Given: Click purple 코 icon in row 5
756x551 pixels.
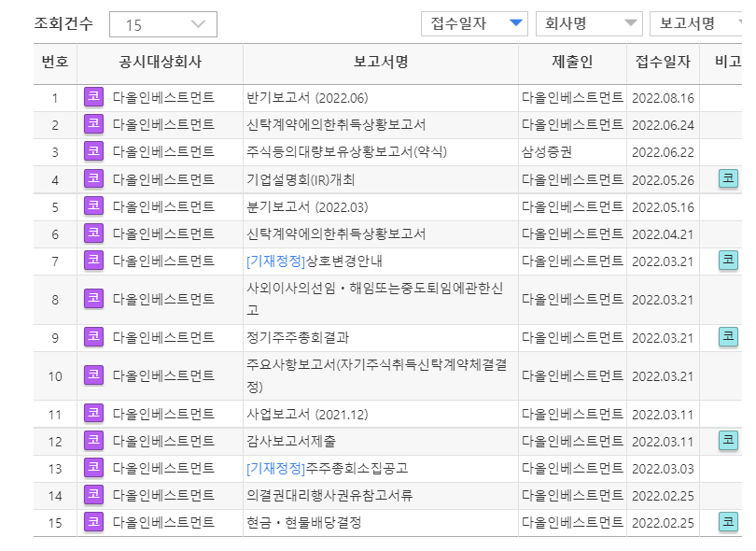Looking at the screenshot, I should click(93, 205).
